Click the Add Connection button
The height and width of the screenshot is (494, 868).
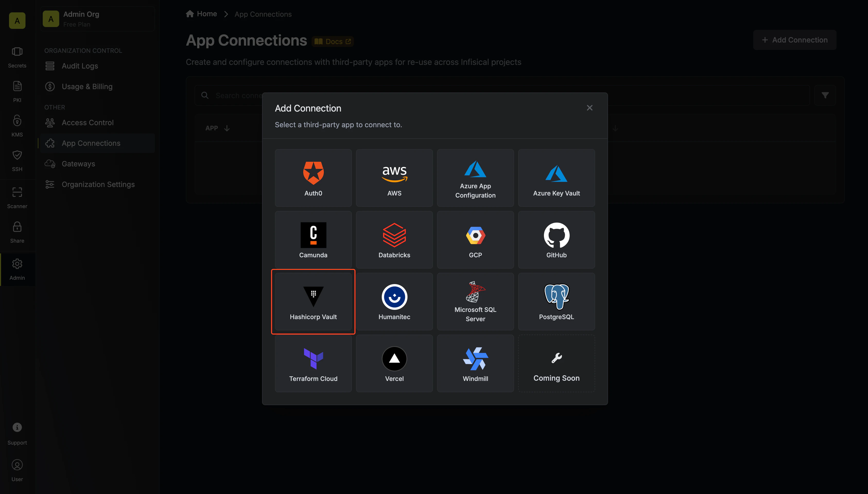click(794, 40)
